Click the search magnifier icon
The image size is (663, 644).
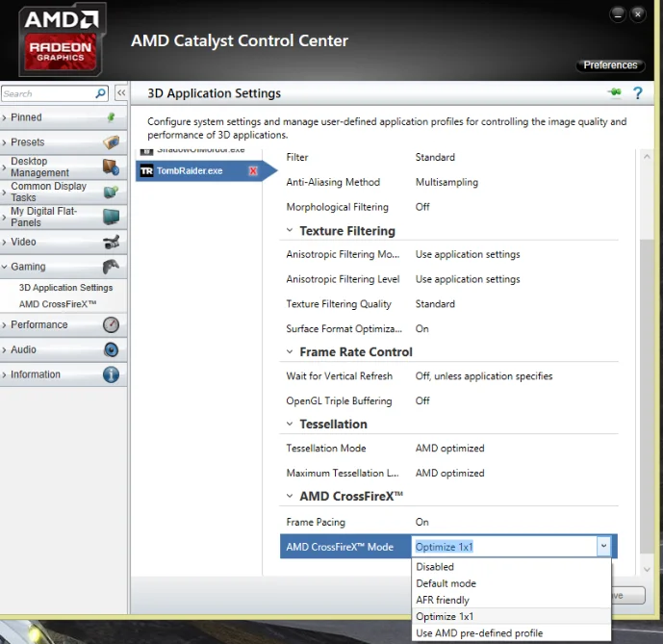click(x=101, y=93)
